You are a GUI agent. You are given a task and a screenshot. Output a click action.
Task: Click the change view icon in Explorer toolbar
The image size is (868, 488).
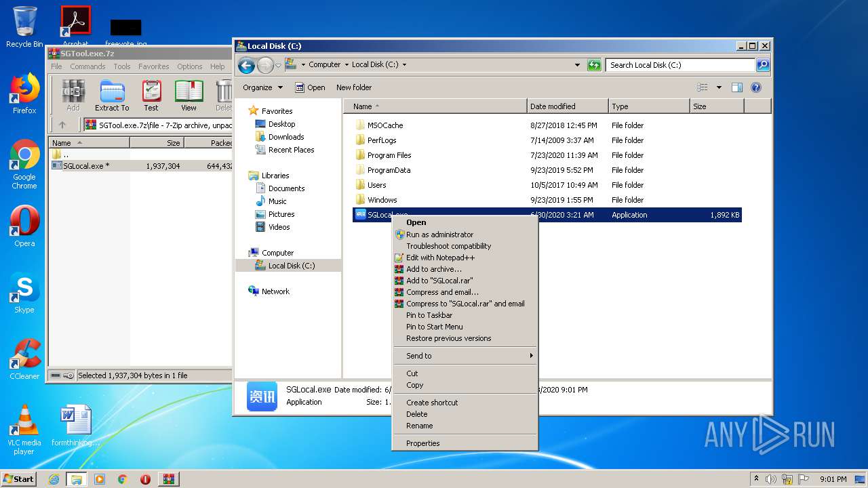pyautogui.click(x=703, y=87)
